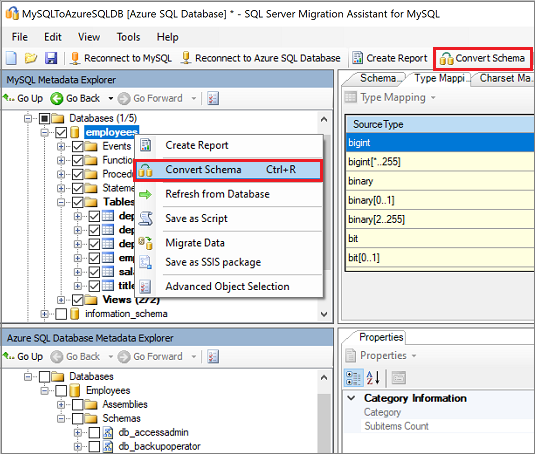This screenshot has height=454, width=535.
Task: Select the bigint source type row
Action: pyautogui.click(x=440, y=143)
